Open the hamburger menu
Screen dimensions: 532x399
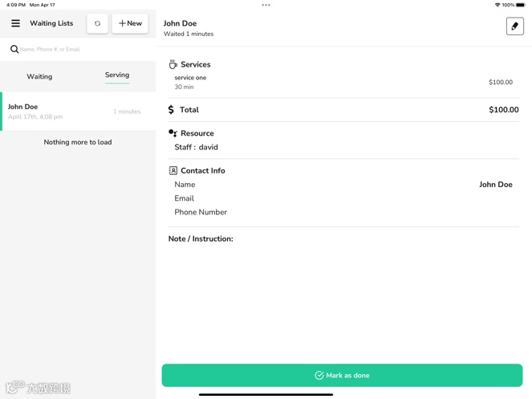pyautogui.click(x=15, y=23)
